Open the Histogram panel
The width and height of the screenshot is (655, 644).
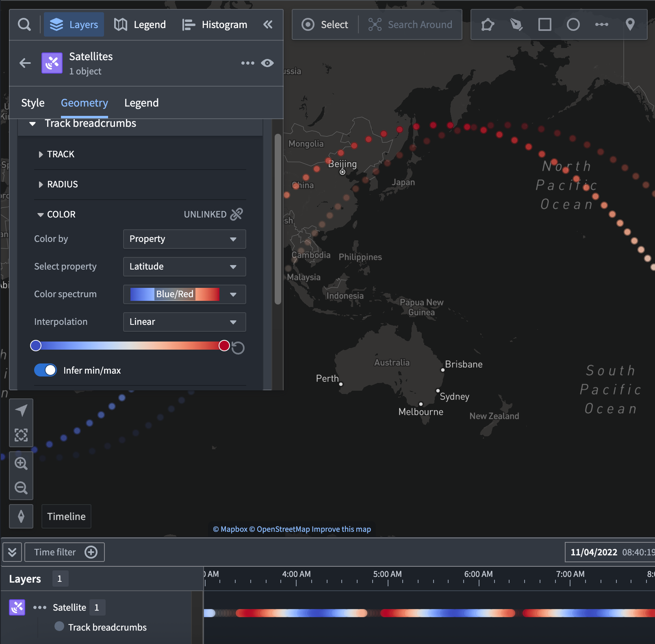pyautogui.click(x=215, y=25)
